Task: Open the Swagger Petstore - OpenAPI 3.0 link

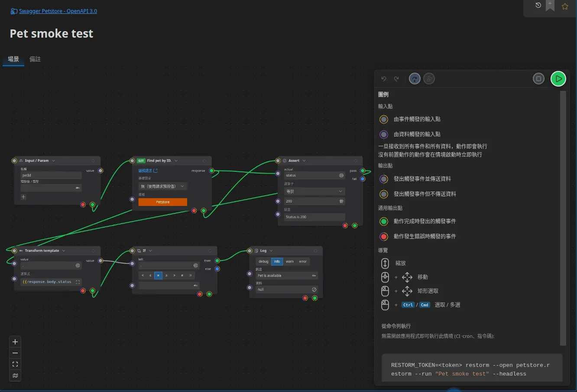Action: click(x=58, y=11)
